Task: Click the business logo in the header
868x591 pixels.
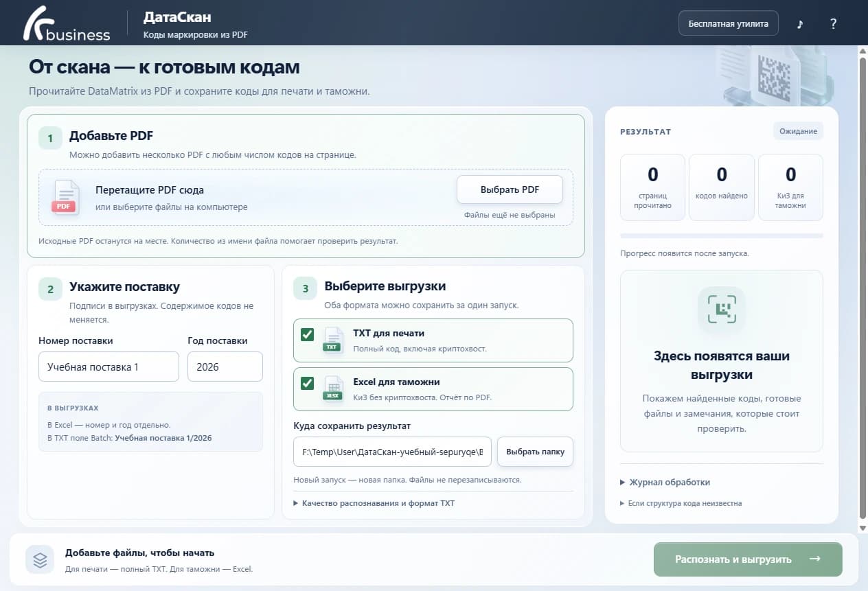Action: (x=67, y=24)
